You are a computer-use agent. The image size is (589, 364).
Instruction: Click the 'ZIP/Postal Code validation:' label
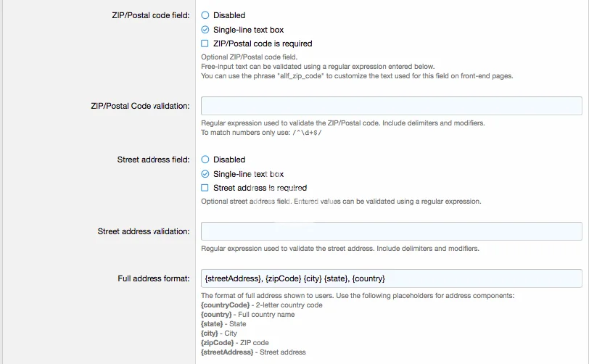136,106
